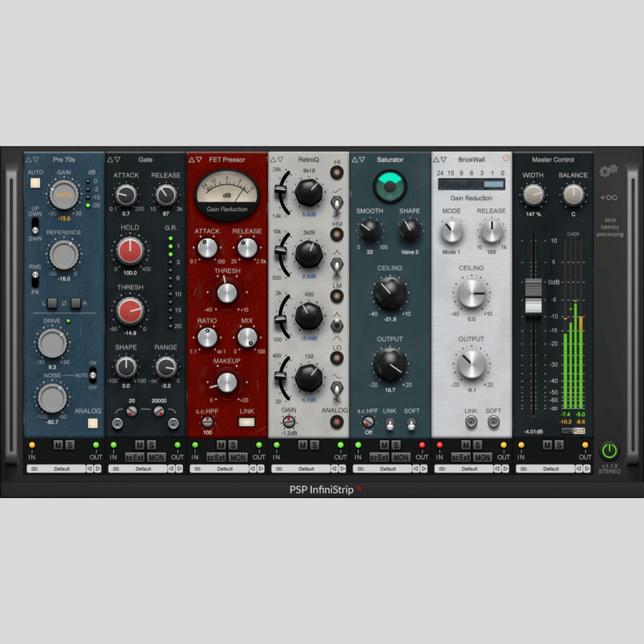Flip the Pre 70s UP/DWN switch
Screen dimensions: 644x644
[x=35, y=225]
